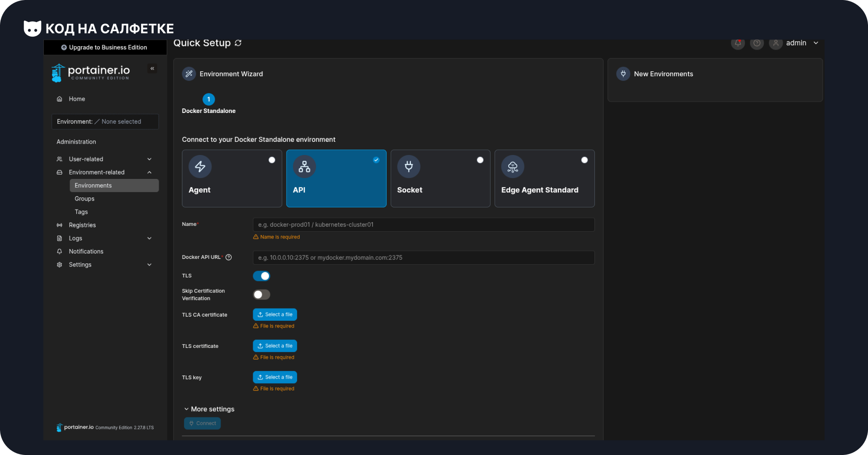Click the footer Community Edition version text
Viewport: 868px width, 455px height.
pyautogui.click(x=124, y=427)
